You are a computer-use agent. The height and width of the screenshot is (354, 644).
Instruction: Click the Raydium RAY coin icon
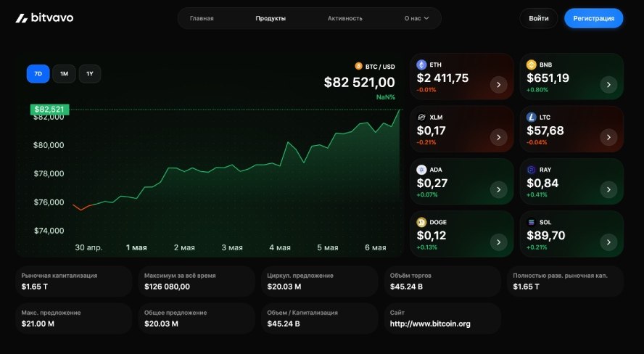click(532, 170)
